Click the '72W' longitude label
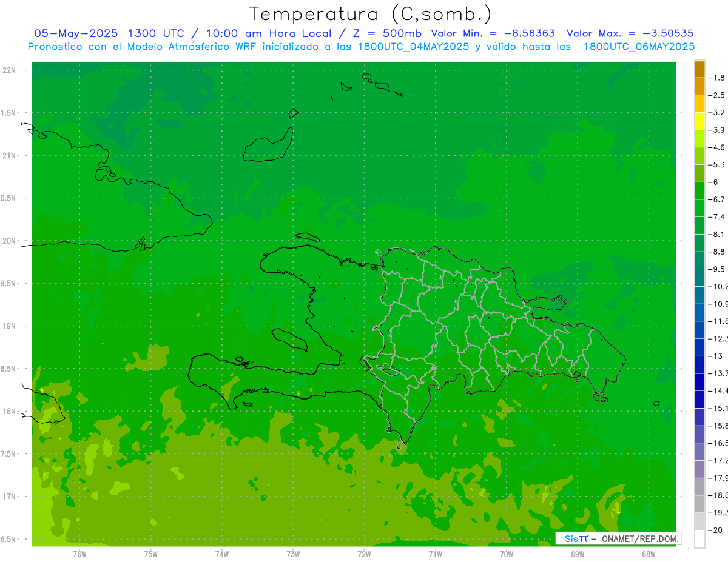This screenshot has width=728, height=562. [364, 554]
